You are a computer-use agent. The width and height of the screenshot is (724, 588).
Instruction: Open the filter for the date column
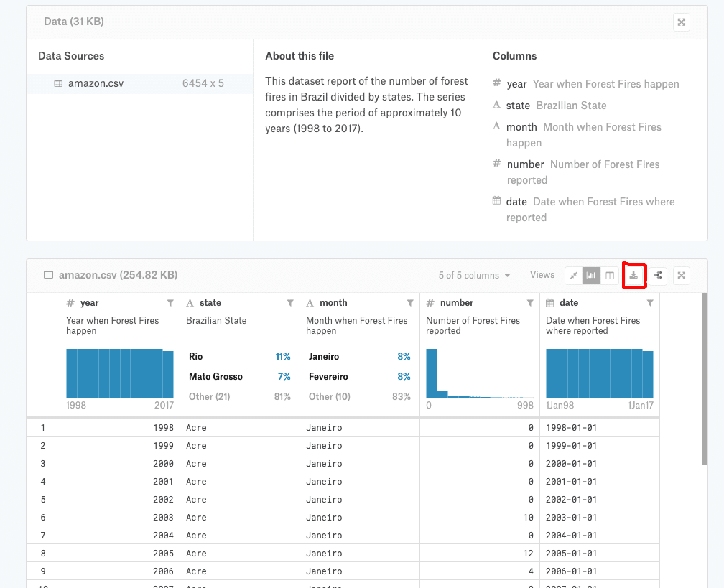click(650, 303)
